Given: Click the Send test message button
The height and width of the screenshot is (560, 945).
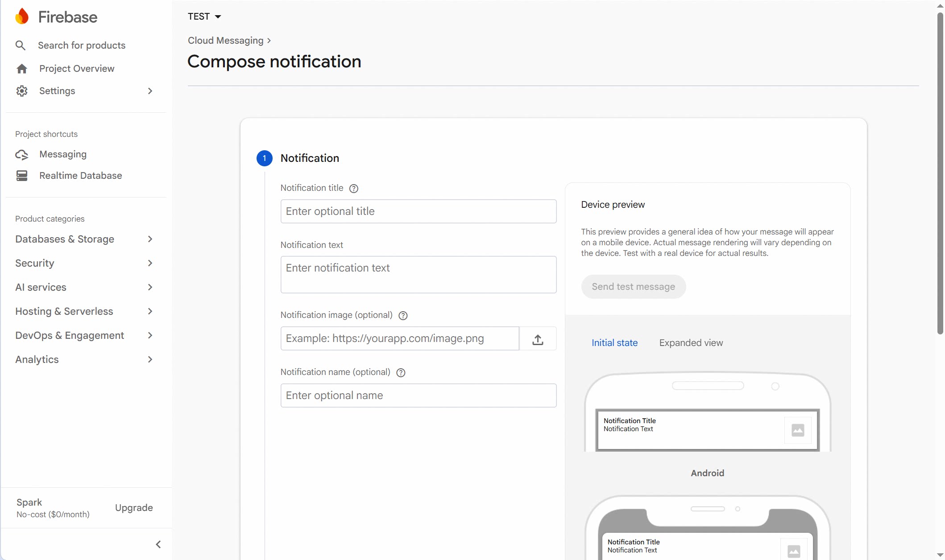Looking at the screenshot, I should pos(633,287).
